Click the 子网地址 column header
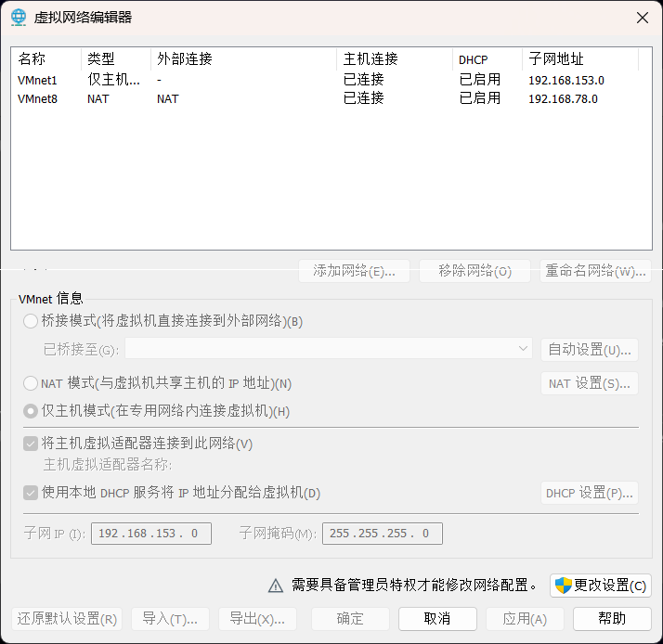 (x=580, y=59)
